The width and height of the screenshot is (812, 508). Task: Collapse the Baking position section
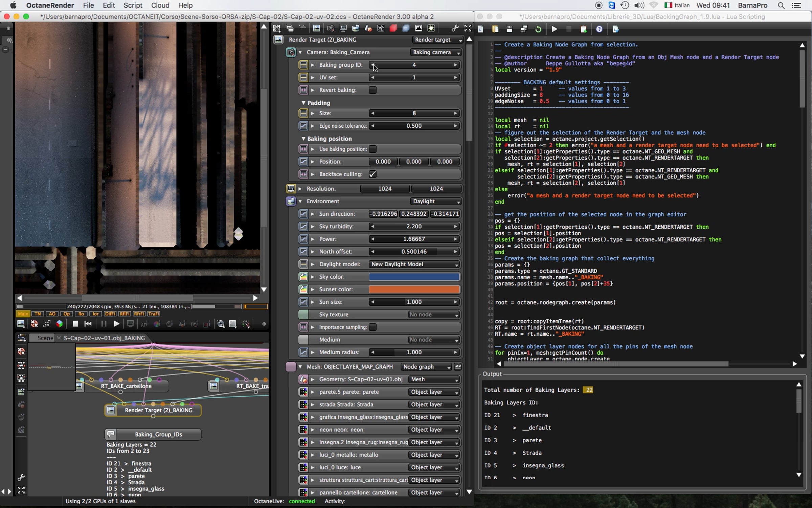pos(303,139)
